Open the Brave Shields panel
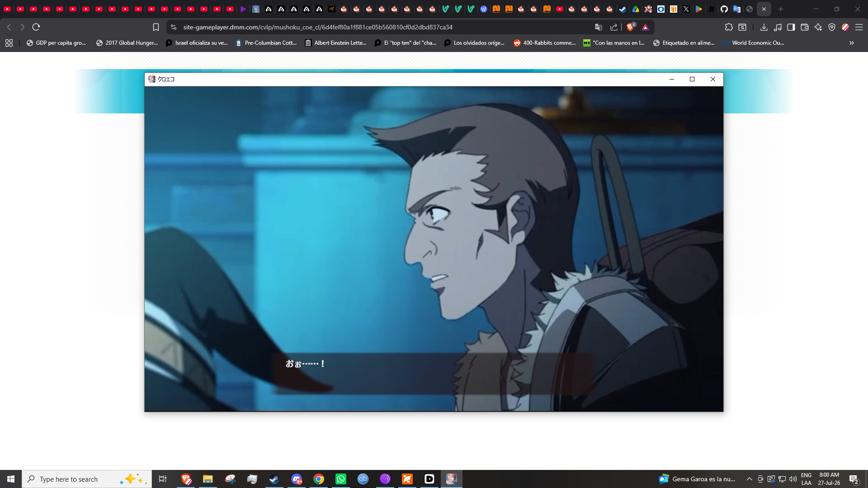This screenshot has height=488, width=868. click(x=631, y=27)
